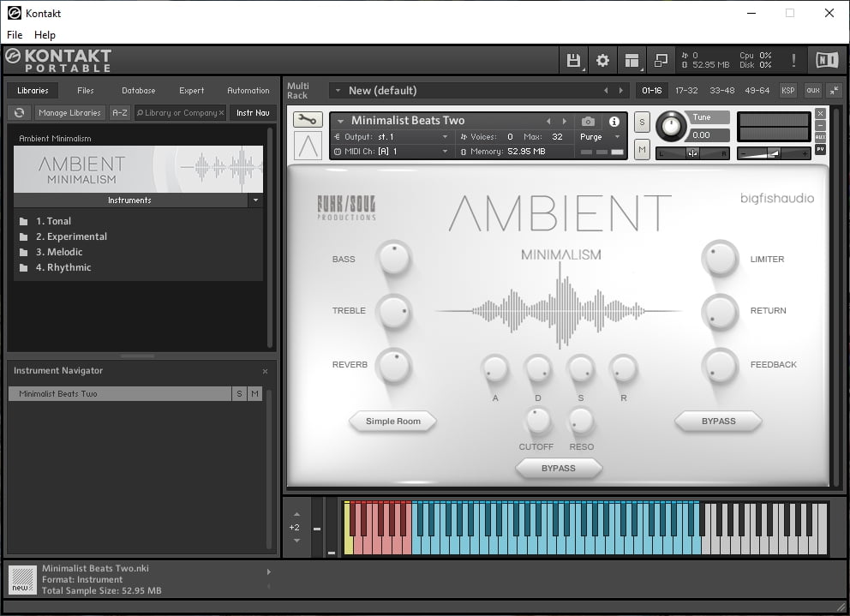
Task: Close the instrument with X button
Action: [820, 113]
